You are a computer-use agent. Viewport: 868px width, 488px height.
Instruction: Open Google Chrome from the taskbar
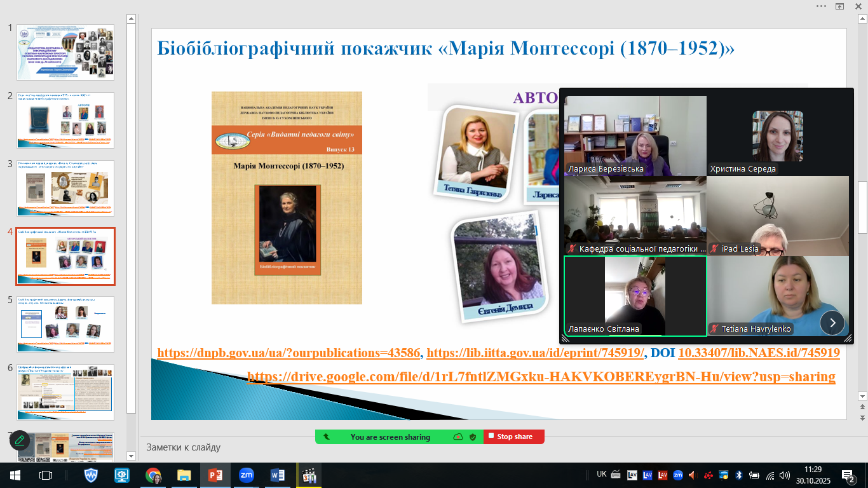click(x=153, y=475)
